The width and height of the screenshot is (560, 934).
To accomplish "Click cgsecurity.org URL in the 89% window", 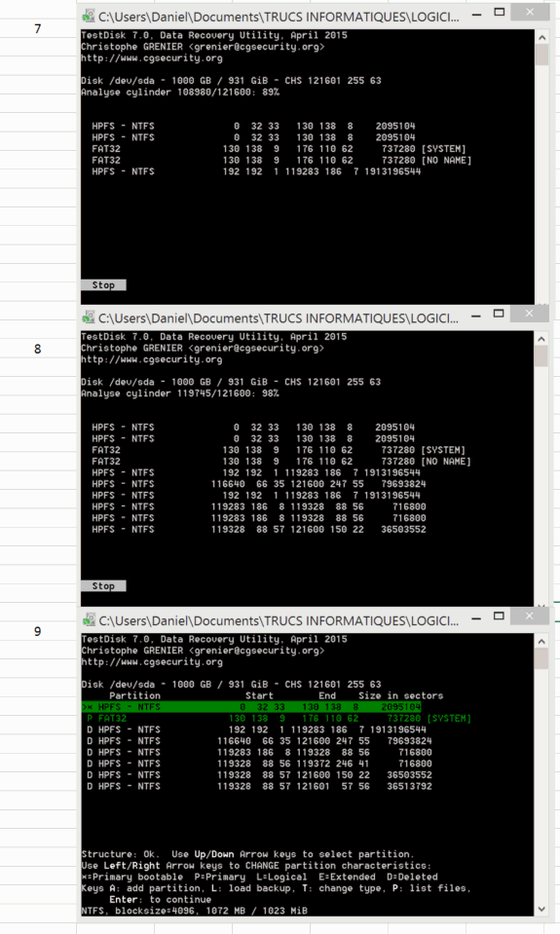I will coord(152,58).
